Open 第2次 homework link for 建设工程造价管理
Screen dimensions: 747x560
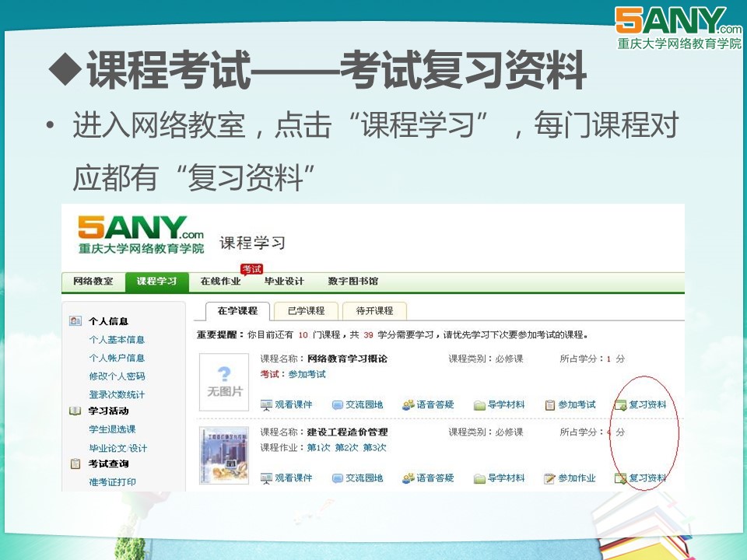click(346, 448)
